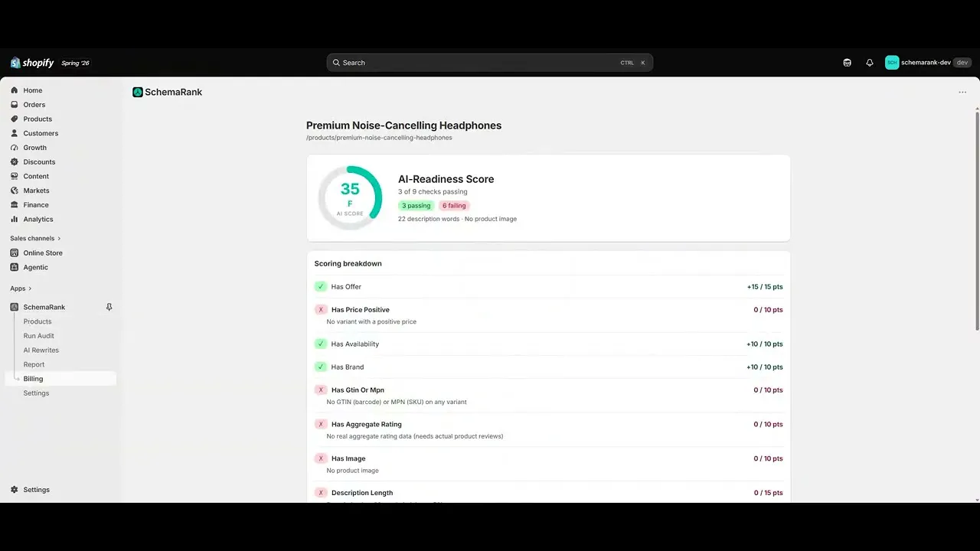Click the Settings gear icon at the bottom of the sidebar
This screenshot has width=980, height=551.
(x=14, y=490)
